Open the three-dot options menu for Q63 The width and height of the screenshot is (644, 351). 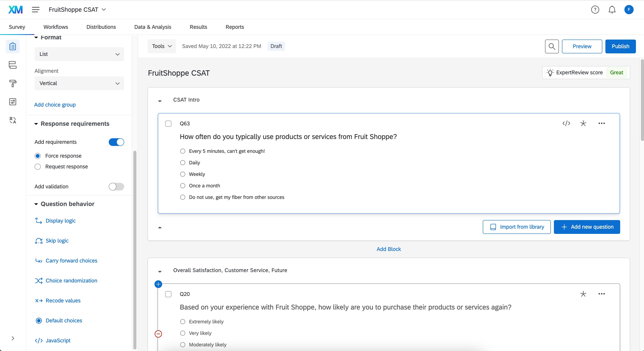coord(602,123)
